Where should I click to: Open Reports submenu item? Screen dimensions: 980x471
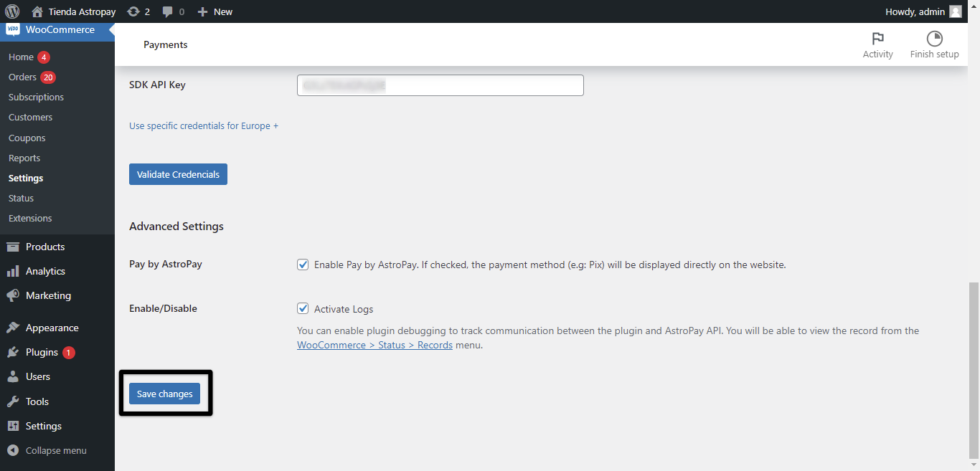(24, 158)
